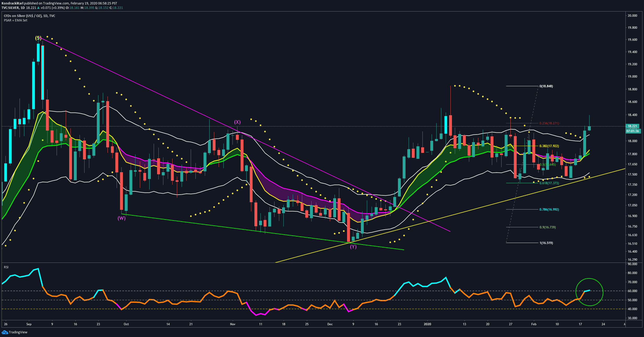Click Fibonacci level 1(16.519) label

(x=546, y=243)
